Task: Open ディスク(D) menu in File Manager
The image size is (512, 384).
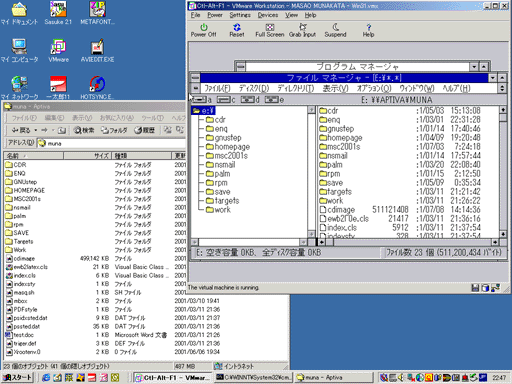Action: pos(254,88)
